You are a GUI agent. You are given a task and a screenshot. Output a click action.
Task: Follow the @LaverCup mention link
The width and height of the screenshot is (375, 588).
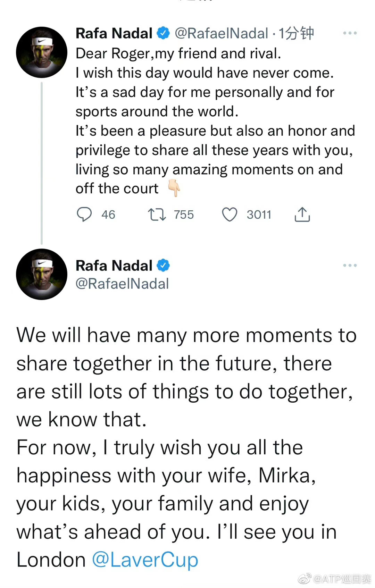pos(145,560)
